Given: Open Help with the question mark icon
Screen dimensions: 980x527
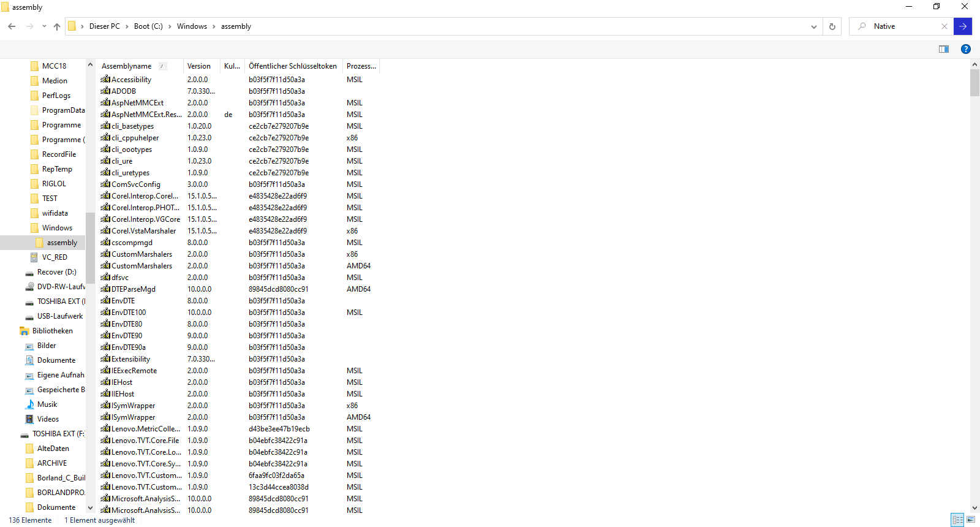Looking at the screenshot, I should tap(966, 49).
